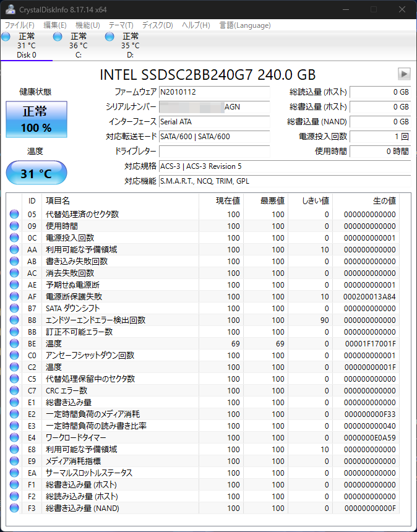Click the 現在値 column header

pyautogui.click(x=221, y=201)
